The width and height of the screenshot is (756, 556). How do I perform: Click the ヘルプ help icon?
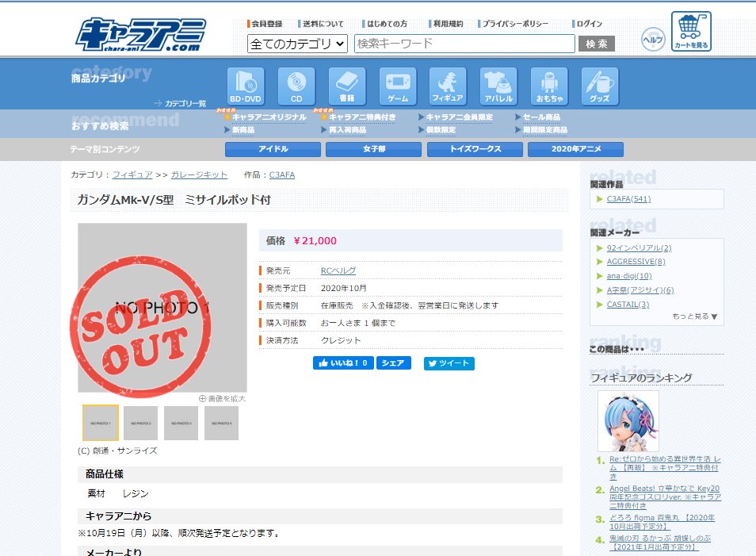[653, 40]
